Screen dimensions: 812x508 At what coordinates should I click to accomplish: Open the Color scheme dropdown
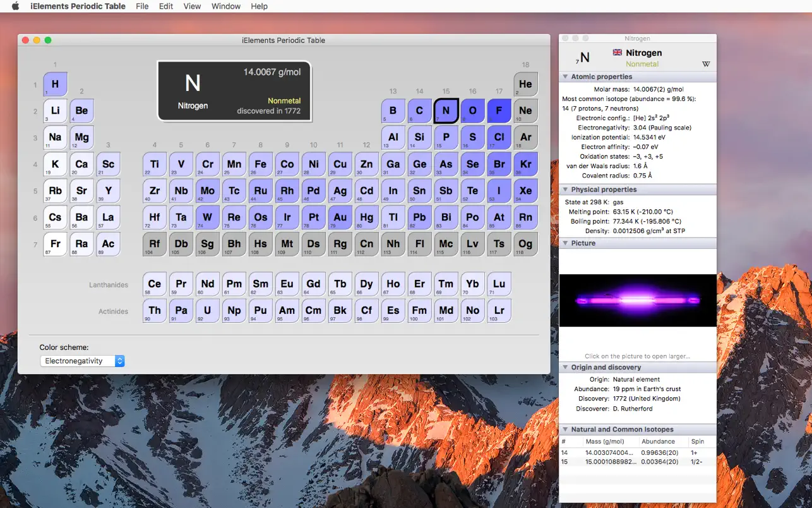pyautogui.click(x=82, y=361)
